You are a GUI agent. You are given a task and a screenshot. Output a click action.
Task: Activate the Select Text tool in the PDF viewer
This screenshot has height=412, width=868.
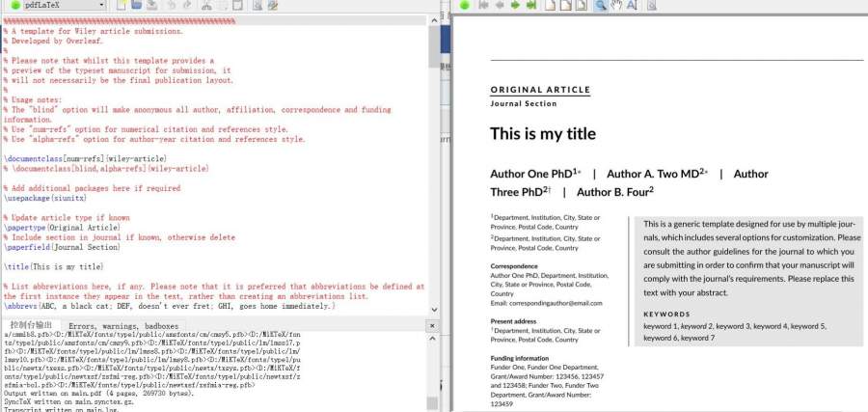point(632,6)
